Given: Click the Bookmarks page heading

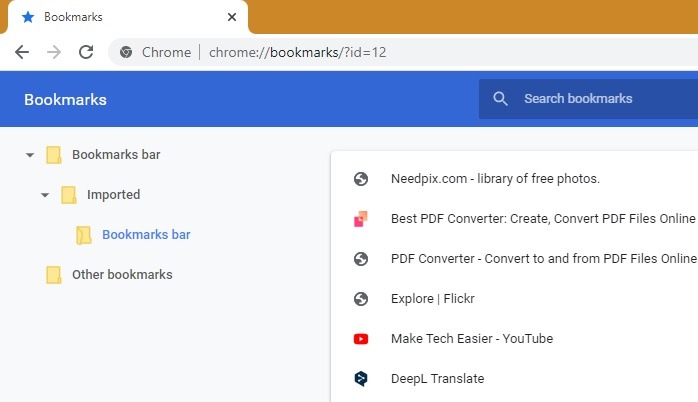Looking at the screenshot, I should 65,100.
